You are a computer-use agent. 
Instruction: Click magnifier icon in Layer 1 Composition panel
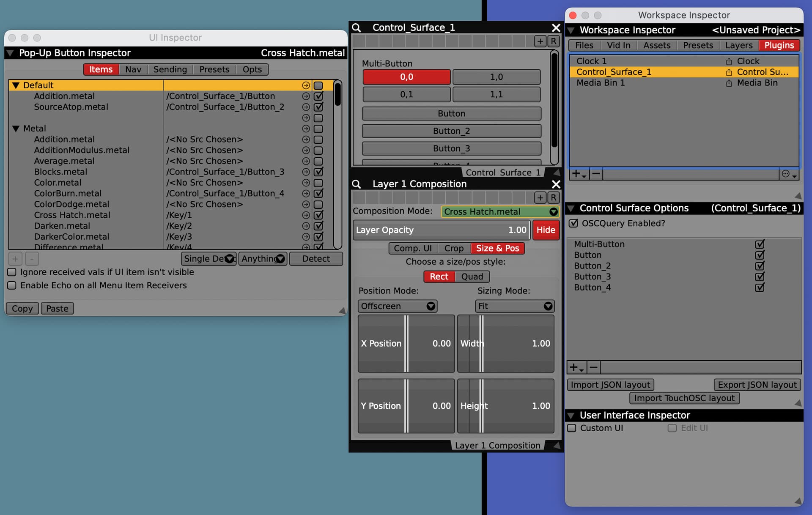coord(357,184)
